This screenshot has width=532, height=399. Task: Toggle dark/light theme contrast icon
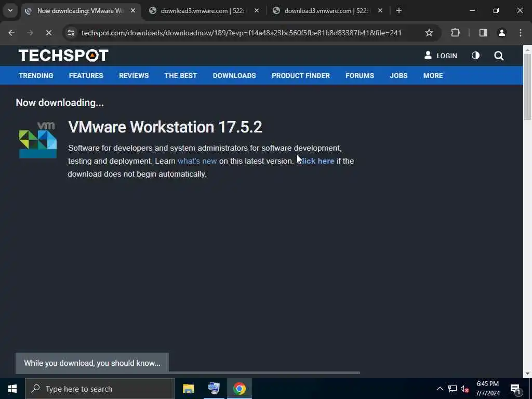click(x=475, y=56)
